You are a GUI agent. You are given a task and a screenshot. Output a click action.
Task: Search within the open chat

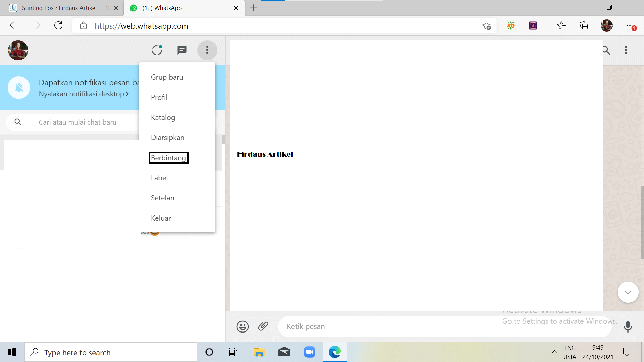tap(606, 50)
